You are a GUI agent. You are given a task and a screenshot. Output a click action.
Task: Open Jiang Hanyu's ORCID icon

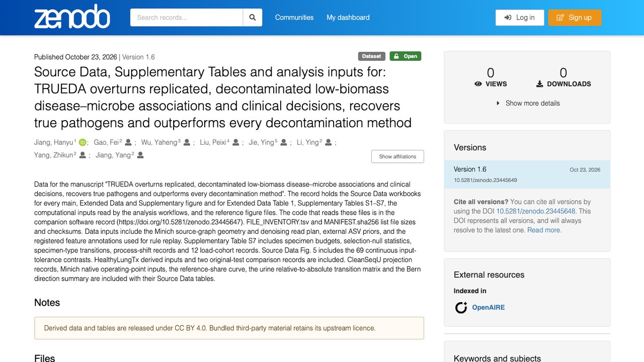(83, 143)
